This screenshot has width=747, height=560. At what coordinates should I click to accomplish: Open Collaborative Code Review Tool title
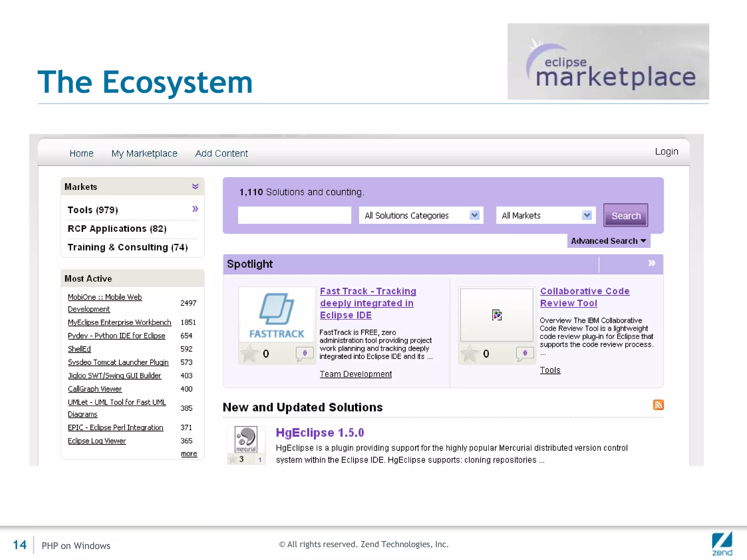[585, 297]
